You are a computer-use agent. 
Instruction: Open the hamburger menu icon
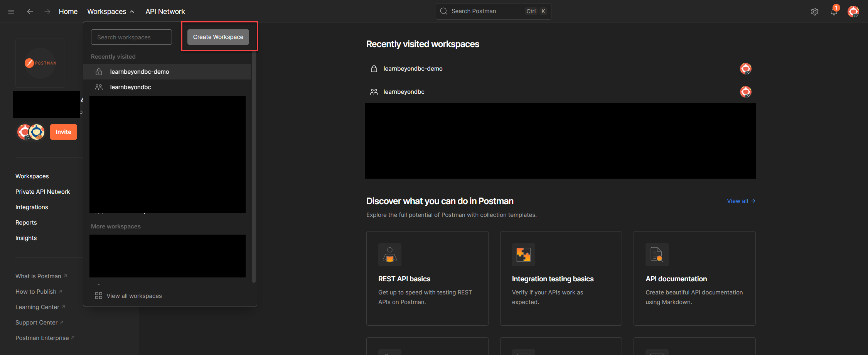(x=11, y=12)
